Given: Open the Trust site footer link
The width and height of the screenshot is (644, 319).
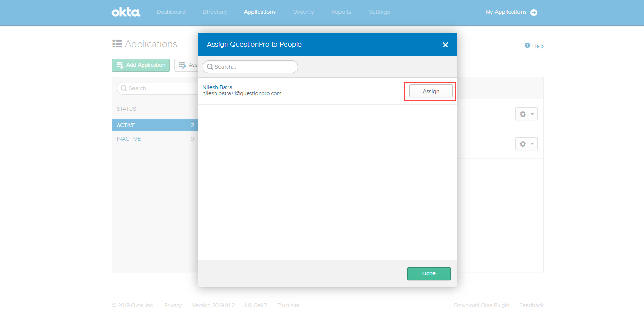Looking at the screenshot, I should click(288, 305).
